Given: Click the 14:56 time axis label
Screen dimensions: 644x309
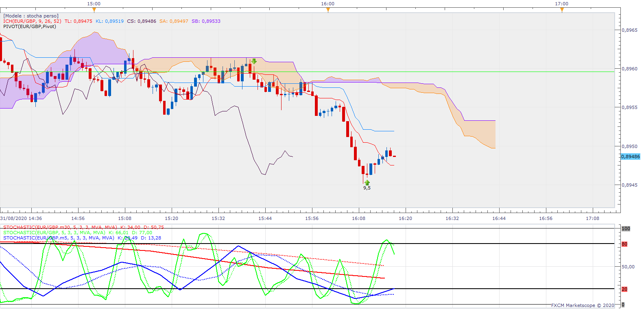Looking at the screenshot, I should pyautogui.click(x=78, y=218).
